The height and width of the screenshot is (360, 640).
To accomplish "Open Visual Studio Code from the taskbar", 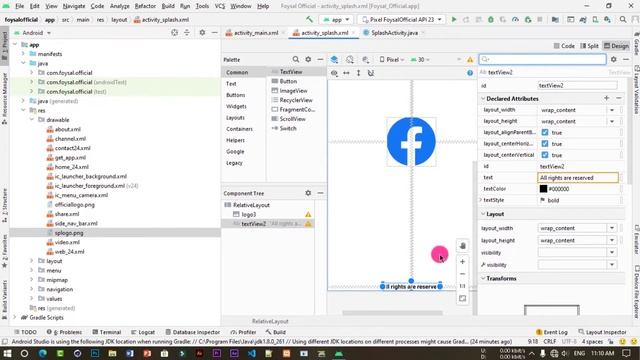I will 251,353.
